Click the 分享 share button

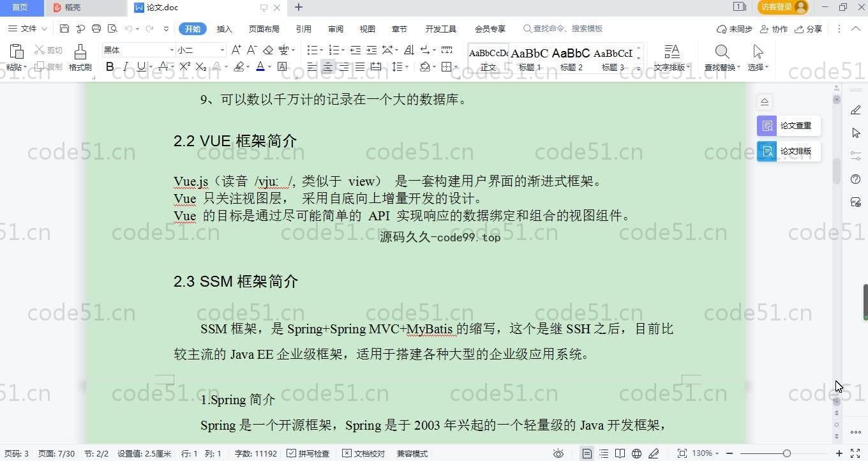pos(809,29)
